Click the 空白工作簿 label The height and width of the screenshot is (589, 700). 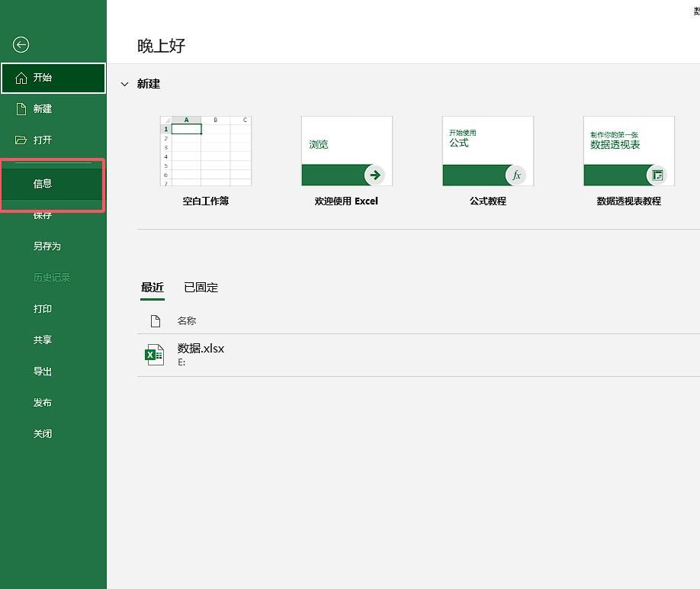click(x=206, y=201)
